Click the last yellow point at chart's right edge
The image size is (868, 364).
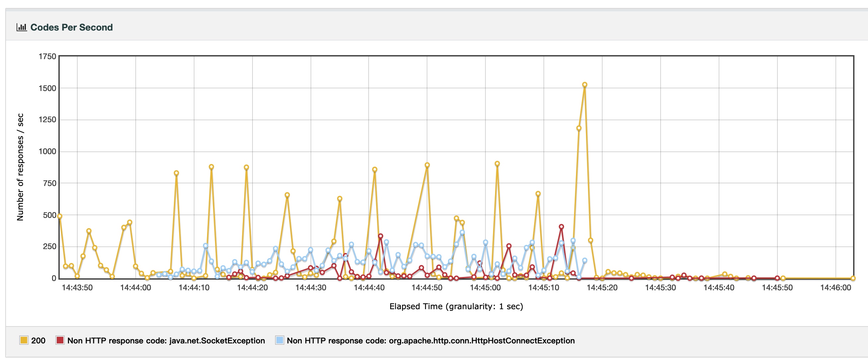[x=853, y=278]
